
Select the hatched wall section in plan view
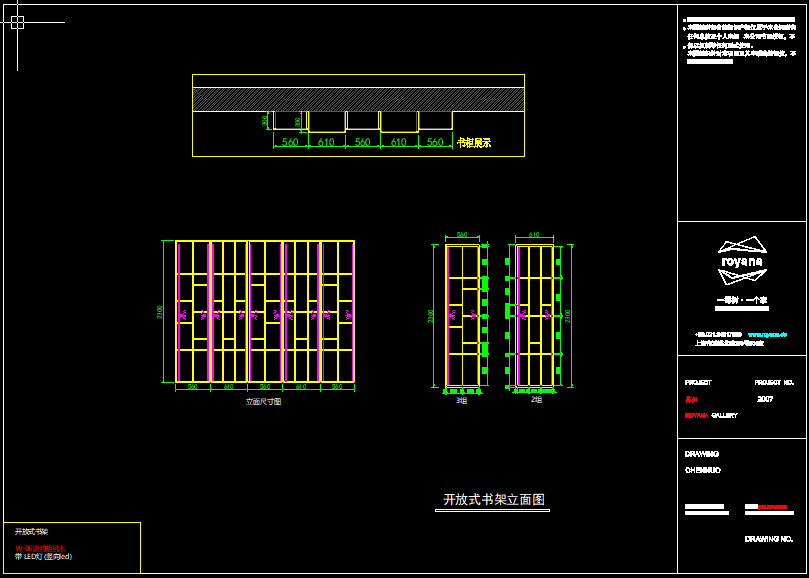(358, 99)
